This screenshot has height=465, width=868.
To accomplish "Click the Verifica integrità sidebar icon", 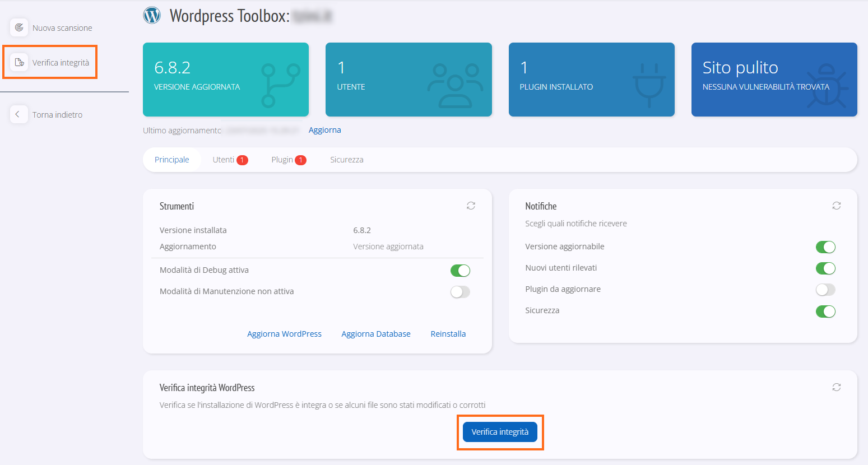I will point(19,62).
